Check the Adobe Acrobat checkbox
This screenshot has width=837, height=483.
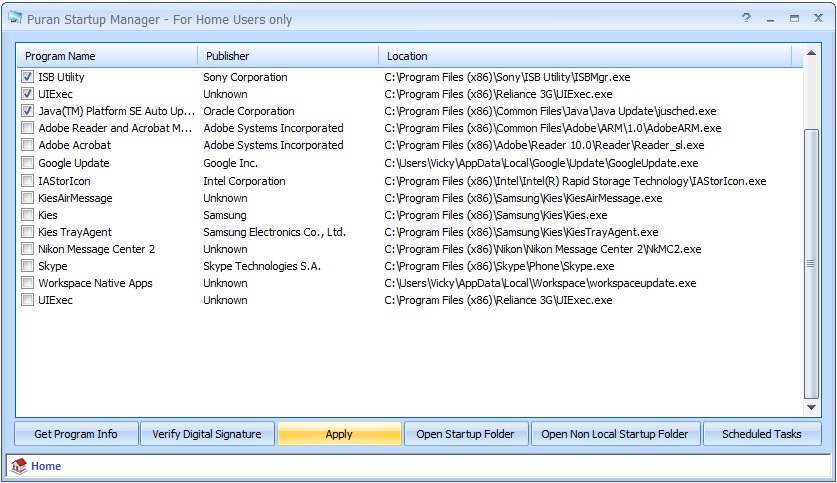(27, 146)
